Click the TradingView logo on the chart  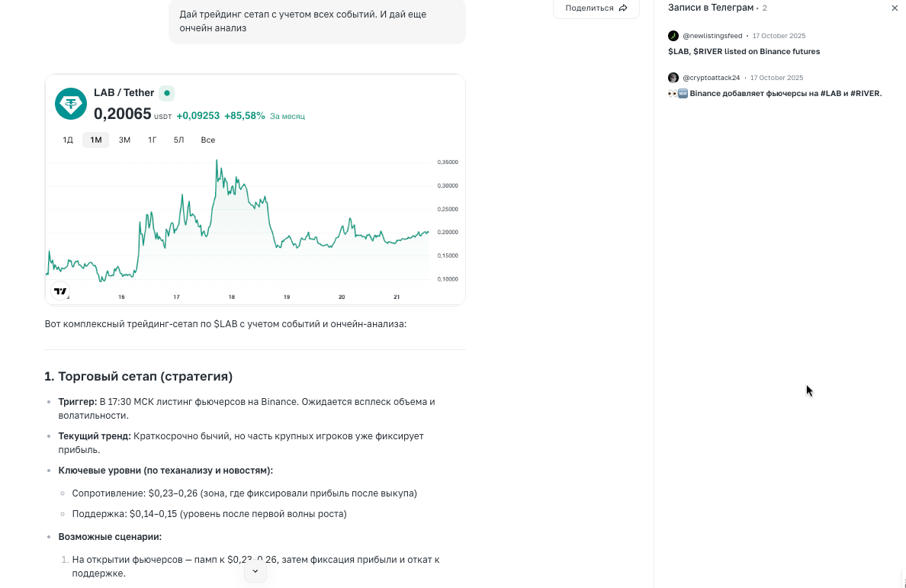point(59,291)
